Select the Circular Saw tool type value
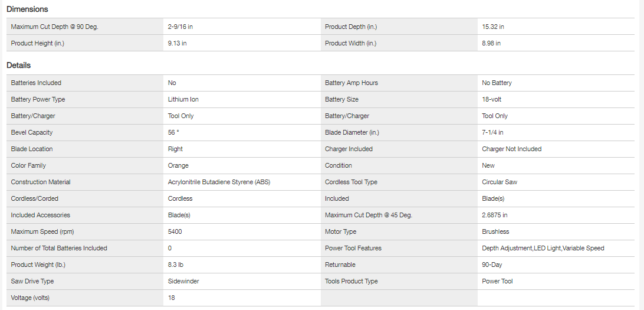 (x=500, y=182)
